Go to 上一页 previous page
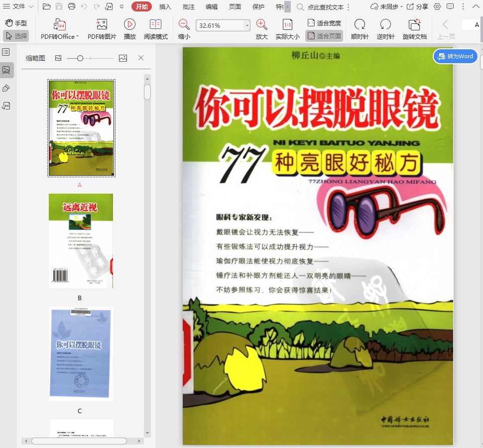 446,29
